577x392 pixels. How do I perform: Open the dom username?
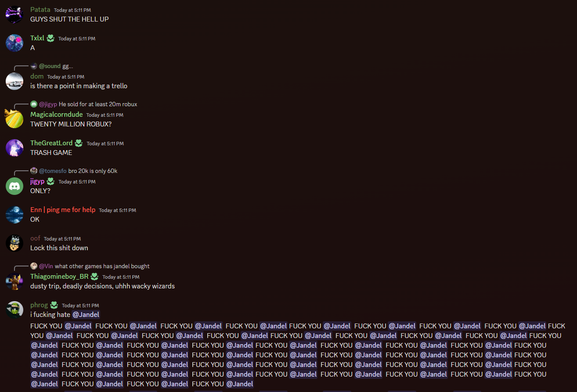[37, 76]
